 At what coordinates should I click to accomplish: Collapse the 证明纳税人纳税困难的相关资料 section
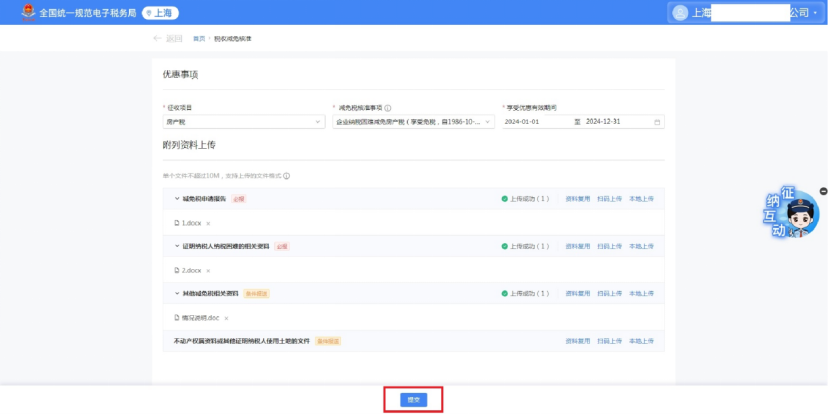(x=177, y=246)
